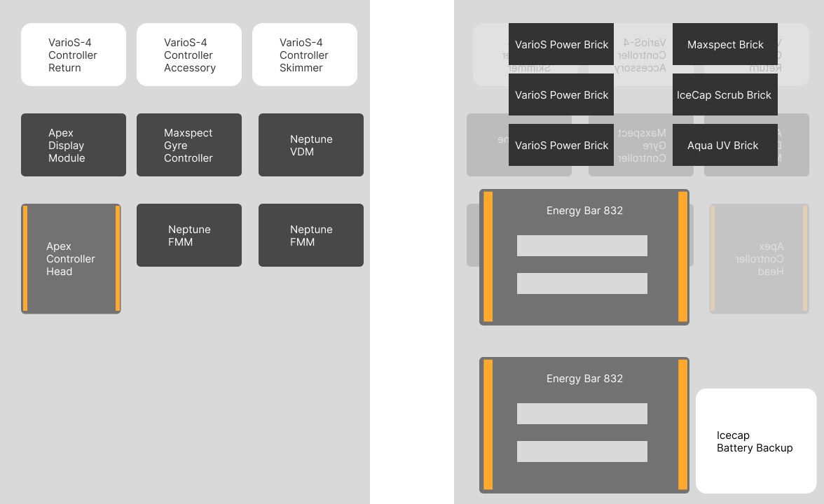Click the first outlet slot in upper Energy Bar

pyautogui.click(x=582, y=246)
